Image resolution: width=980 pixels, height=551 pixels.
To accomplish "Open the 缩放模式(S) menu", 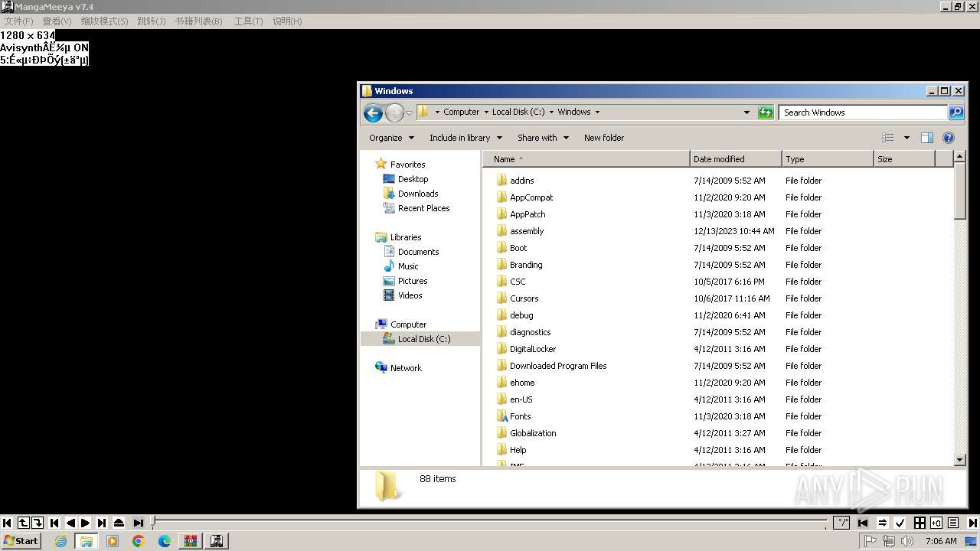I will tap(104, 21).
